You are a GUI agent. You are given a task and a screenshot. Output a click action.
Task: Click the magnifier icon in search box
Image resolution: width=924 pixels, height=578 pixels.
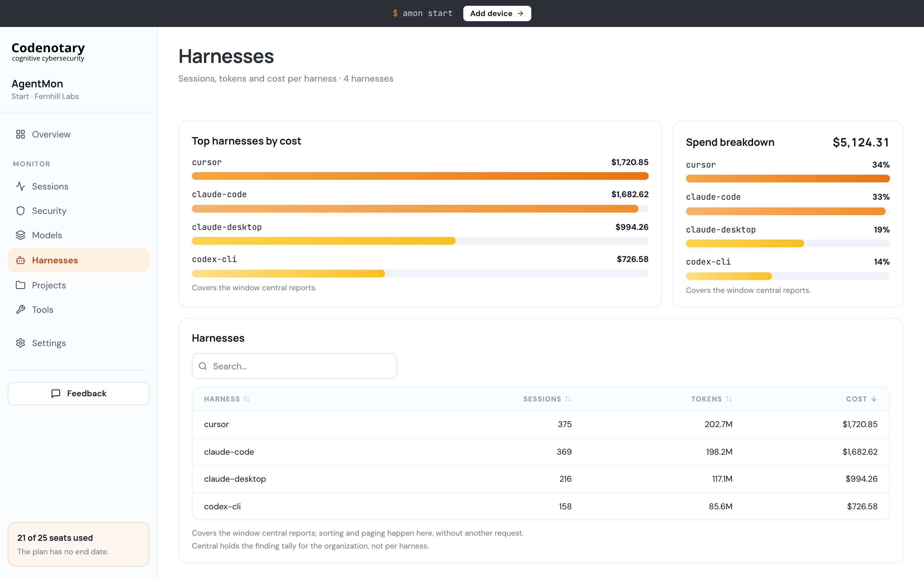pos(203,366)
